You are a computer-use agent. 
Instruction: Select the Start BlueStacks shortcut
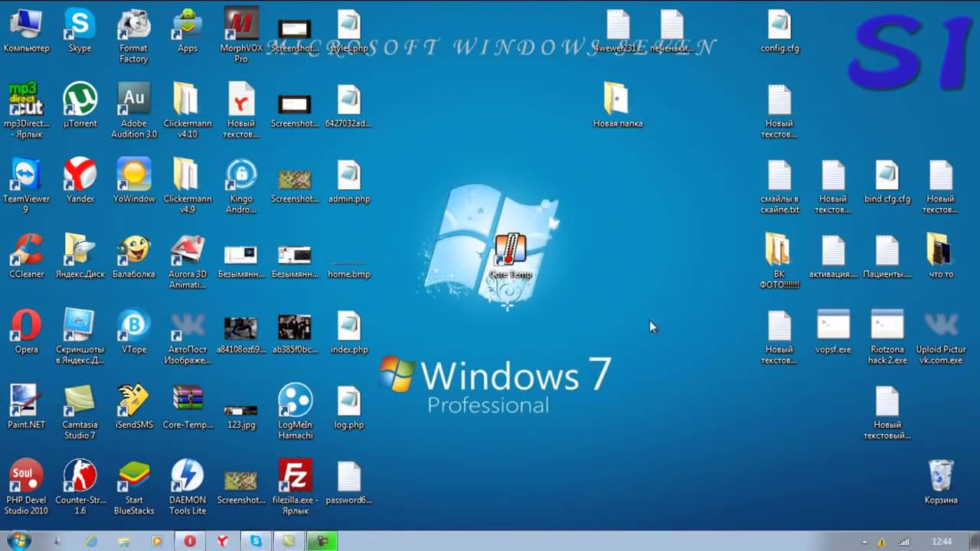pos(134,486)
